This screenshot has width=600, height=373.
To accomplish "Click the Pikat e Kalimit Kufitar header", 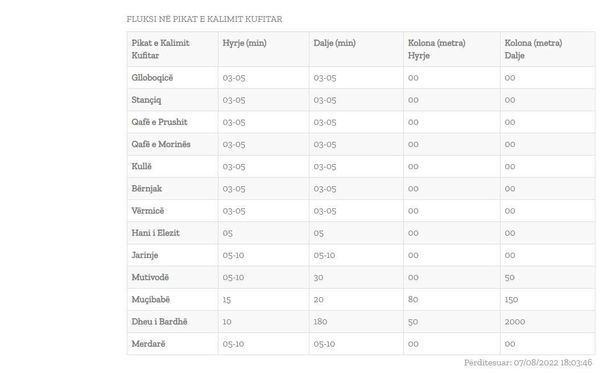I will tap(160, 49).
